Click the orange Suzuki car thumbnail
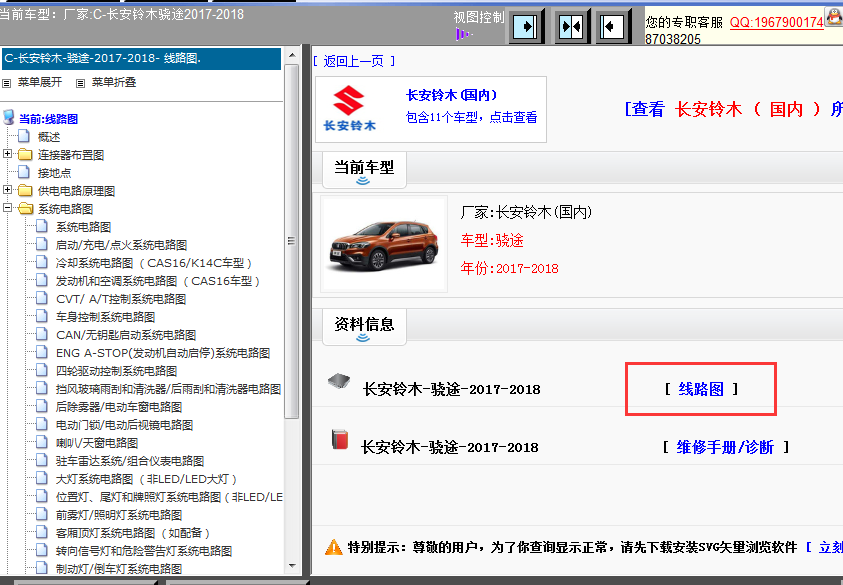 tap(384, 244)
